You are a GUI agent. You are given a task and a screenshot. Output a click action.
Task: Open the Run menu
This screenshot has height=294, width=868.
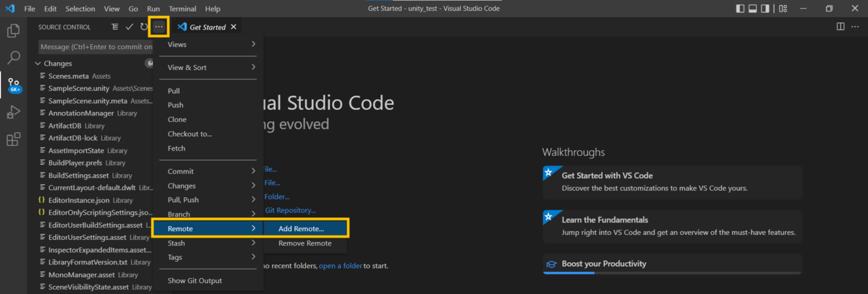click(x=153, y=9)
